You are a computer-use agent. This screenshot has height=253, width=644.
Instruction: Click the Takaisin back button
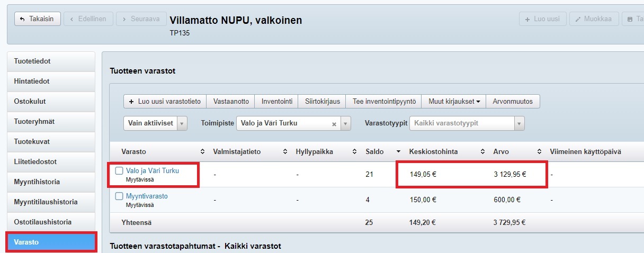pyautogui.click(x=37, y=19)
